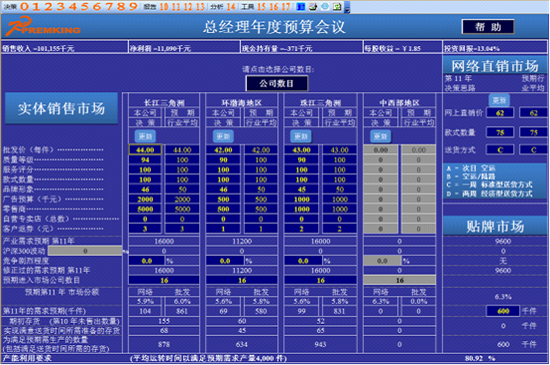
Task: Click 更新 button under 中西部地区
Action: [x=381, y=136]
